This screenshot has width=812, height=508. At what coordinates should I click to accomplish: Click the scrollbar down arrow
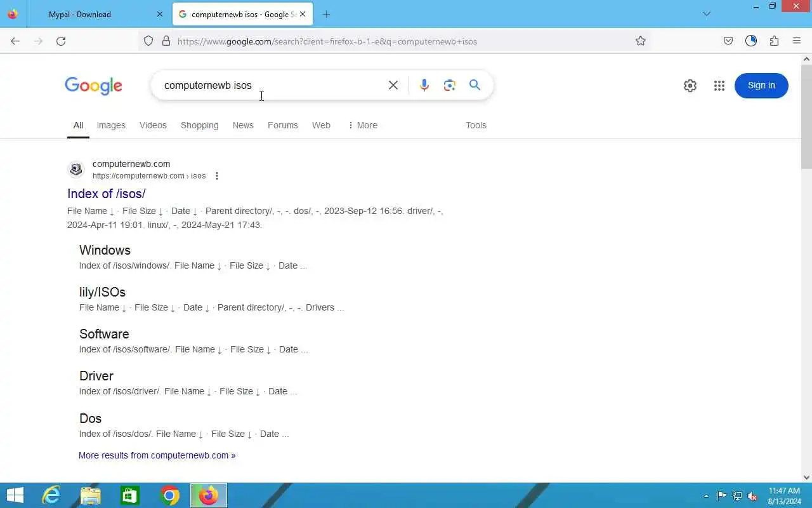(806, 477)
